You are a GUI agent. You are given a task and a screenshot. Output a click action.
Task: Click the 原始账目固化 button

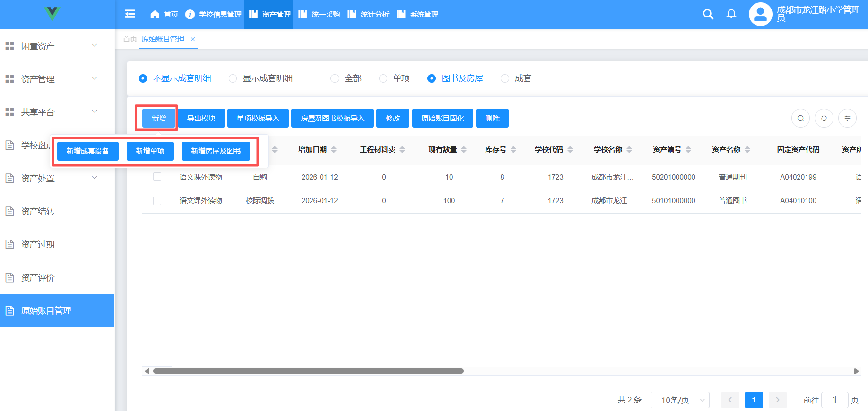(443, 118)
